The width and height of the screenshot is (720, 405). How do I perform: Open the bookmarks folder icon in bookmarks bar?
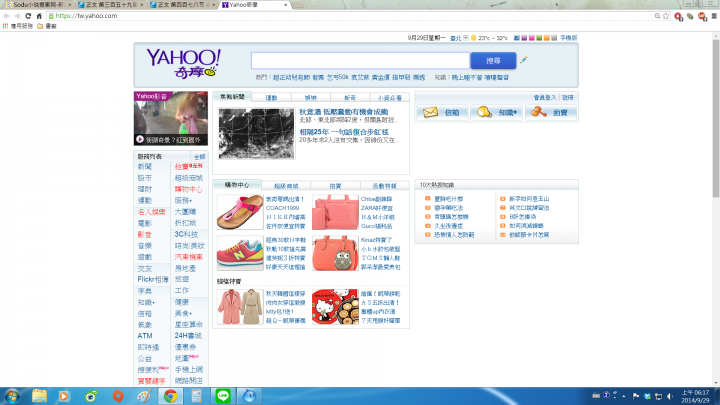(40, 26)
